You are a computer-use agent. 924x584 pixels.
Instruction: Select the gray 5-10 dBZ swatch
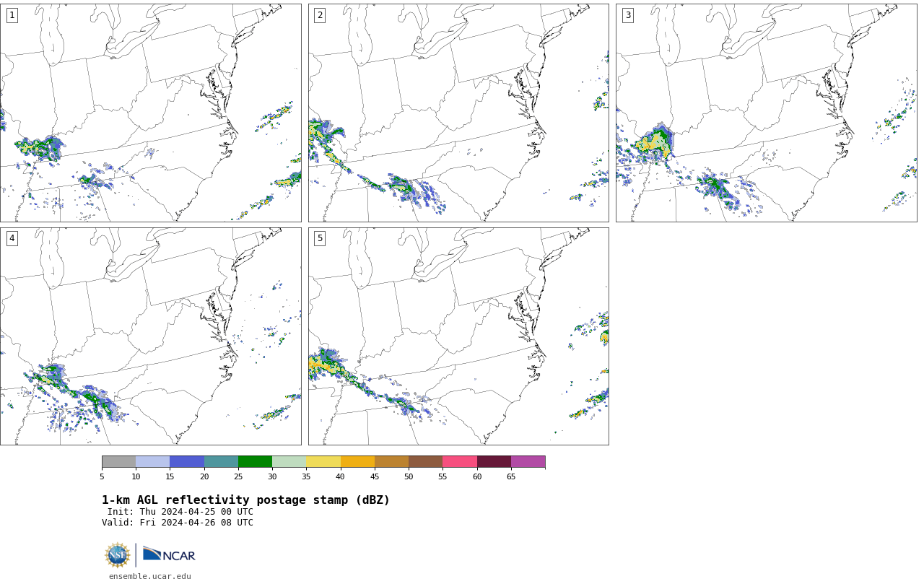pyautogui.click(x=119, y=462)
